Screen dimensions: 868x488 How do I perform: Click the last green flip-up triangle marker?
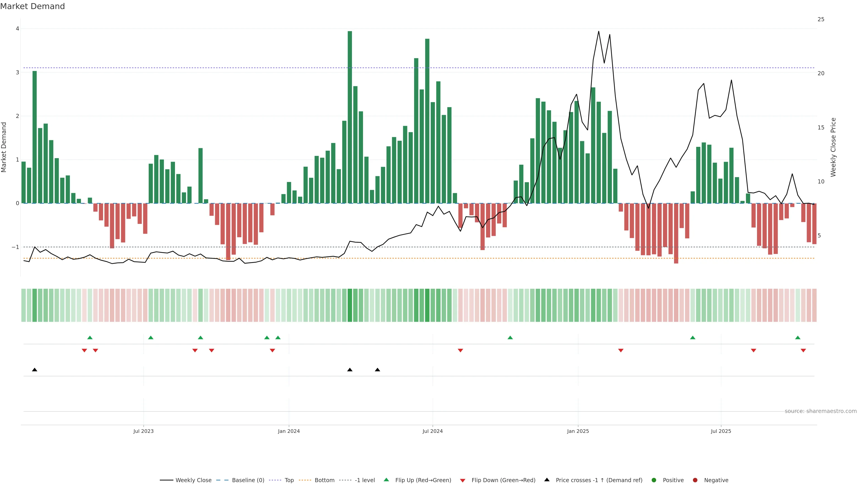(x=797, y=338)
